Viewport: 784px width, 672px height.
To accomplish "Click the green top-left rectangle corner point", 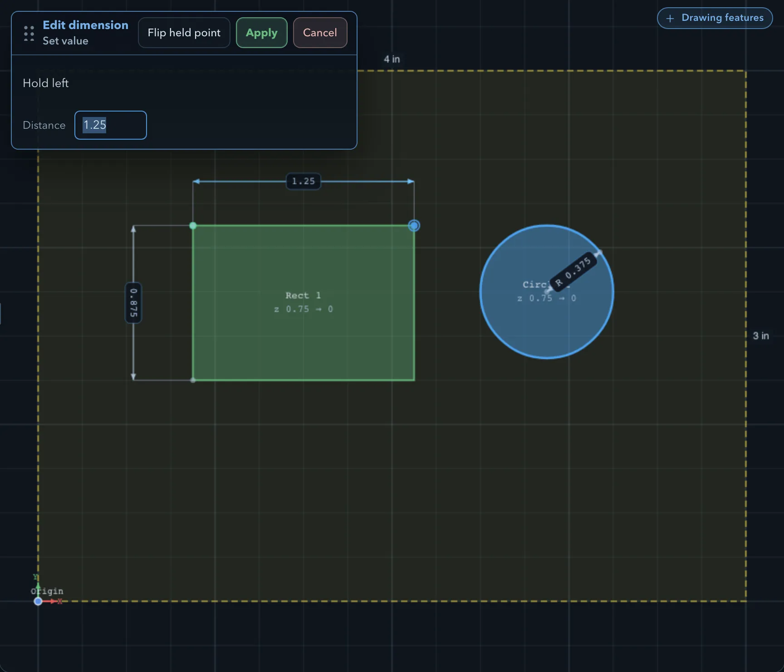I will [193, 225].
